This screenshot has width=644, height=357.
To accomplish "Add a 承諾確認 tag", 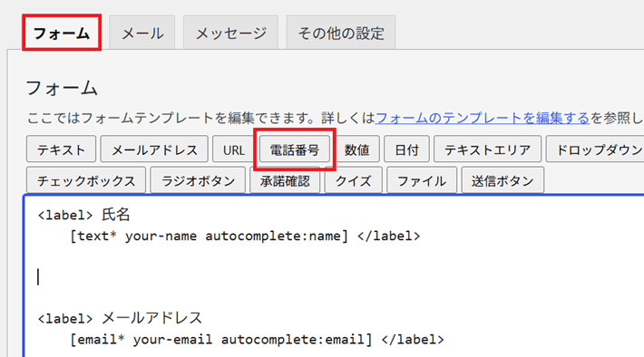I will pos(285,180).
